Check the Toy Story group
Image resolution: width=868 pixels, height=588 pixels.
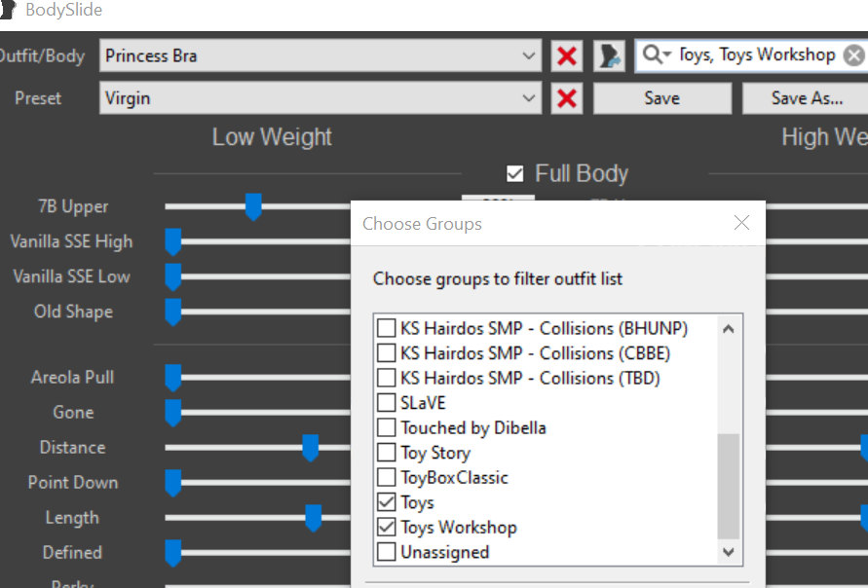[x=387, y=453]
